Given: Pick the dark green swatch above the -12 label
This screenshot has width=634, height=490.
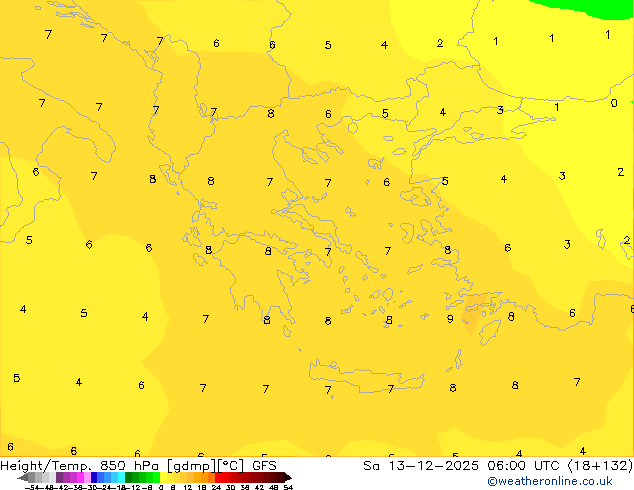Looking at the screenshot, I should (x=129, y=478).
